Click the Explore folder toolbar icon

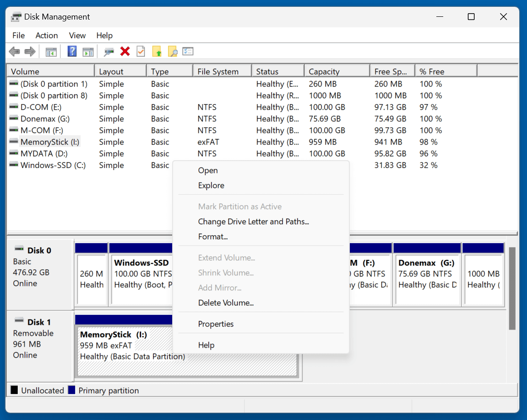pos(173,51)
